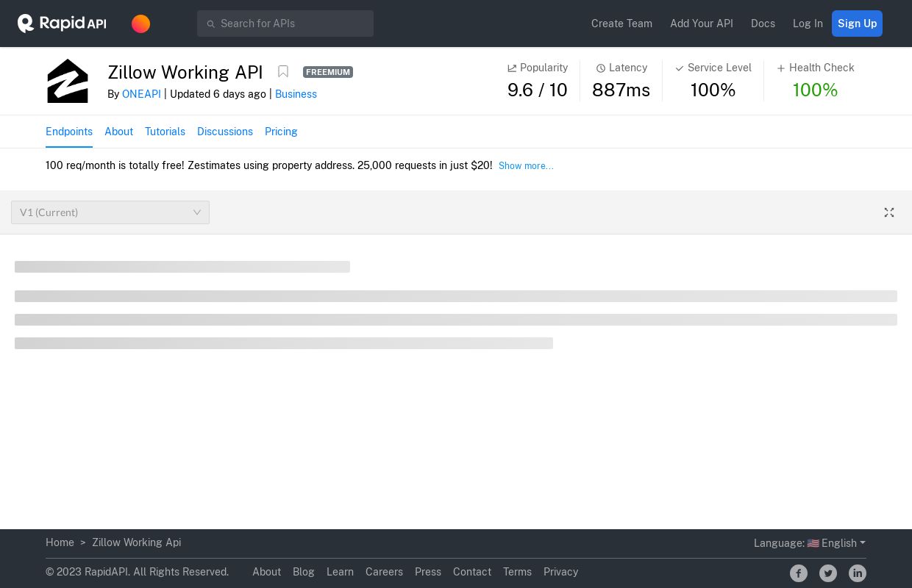The width and height of the screenshot is (912, 588).
Task: Open the Discussions tab
Action: tap(225, 132)
